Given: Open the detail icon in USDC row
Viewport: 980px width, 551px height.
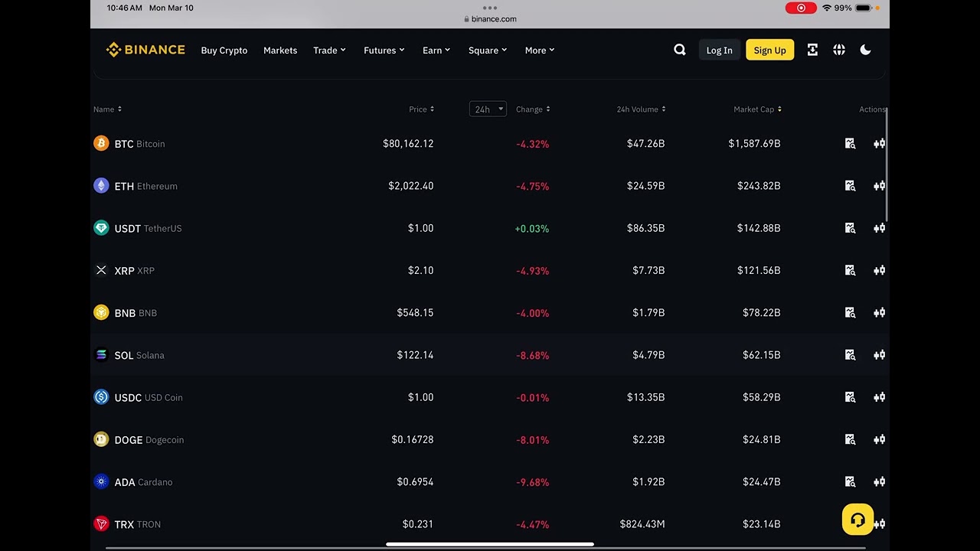Looking at the screenshot, I should click(850, 397).
